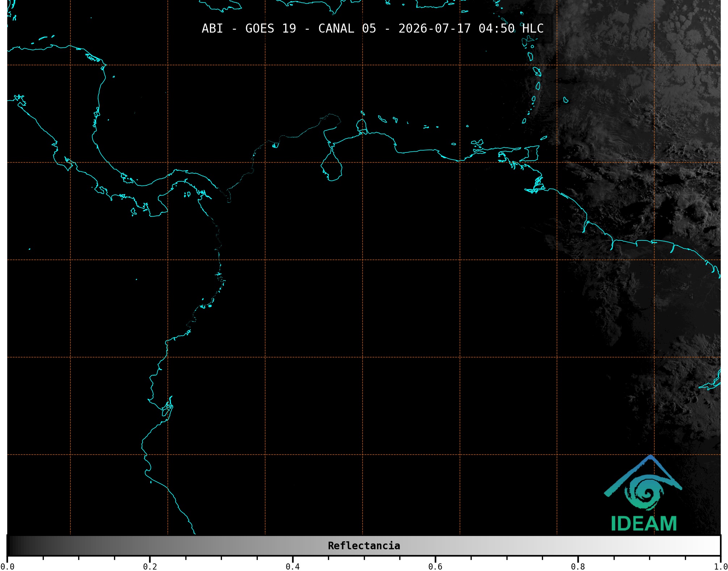Select the 0.0 colorbar tick label
The width and height of the screenshot is (728, 571).
tap(7, 567)
